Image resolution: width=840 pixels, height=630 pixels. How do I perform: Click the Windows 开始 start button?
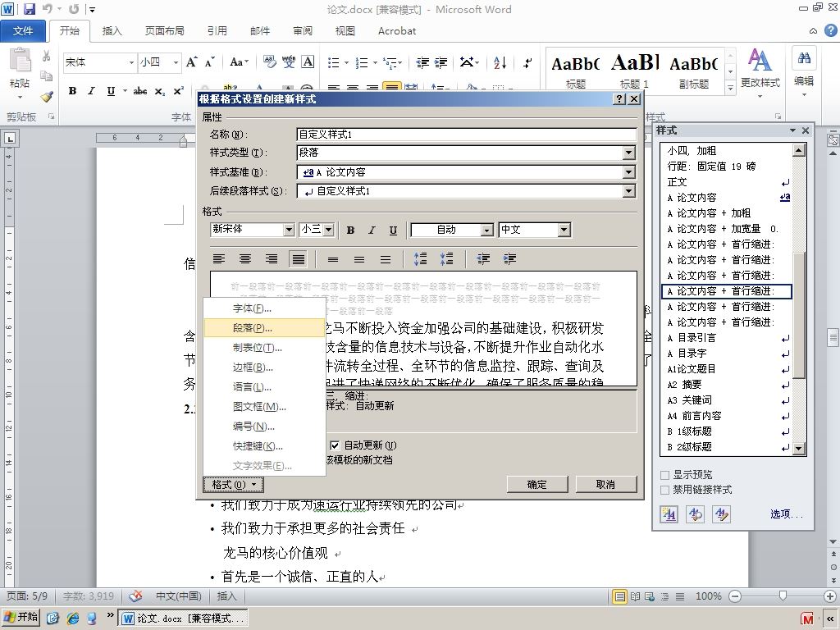coord(21,617)
